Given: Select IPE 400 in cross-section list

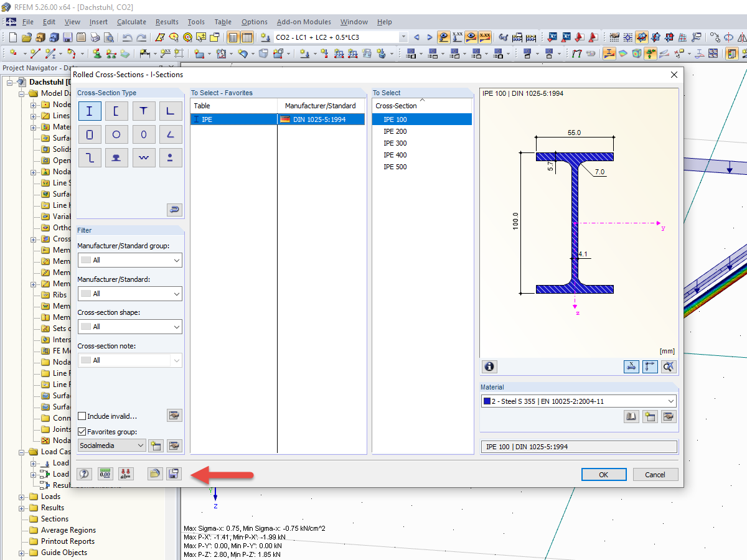Looking at the screenshot, I should [421, 155].
